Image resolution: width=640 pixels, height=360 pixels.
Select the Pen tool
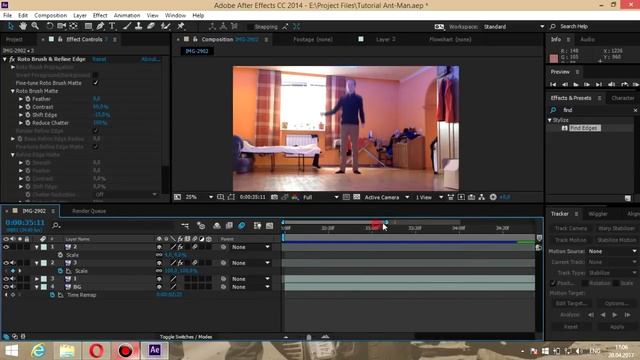coord(100,27)
